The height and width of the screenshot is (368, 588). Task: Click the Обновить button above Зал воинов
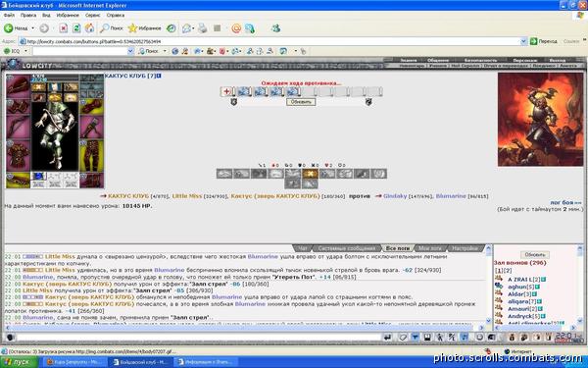[535, 254]
